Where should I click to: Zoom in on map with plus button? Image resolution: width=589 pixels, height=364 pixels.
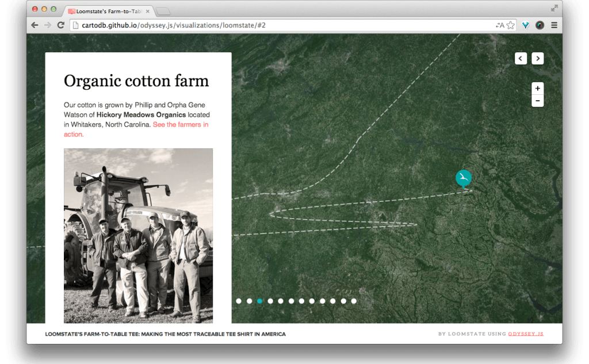click(x=537, y=89)
